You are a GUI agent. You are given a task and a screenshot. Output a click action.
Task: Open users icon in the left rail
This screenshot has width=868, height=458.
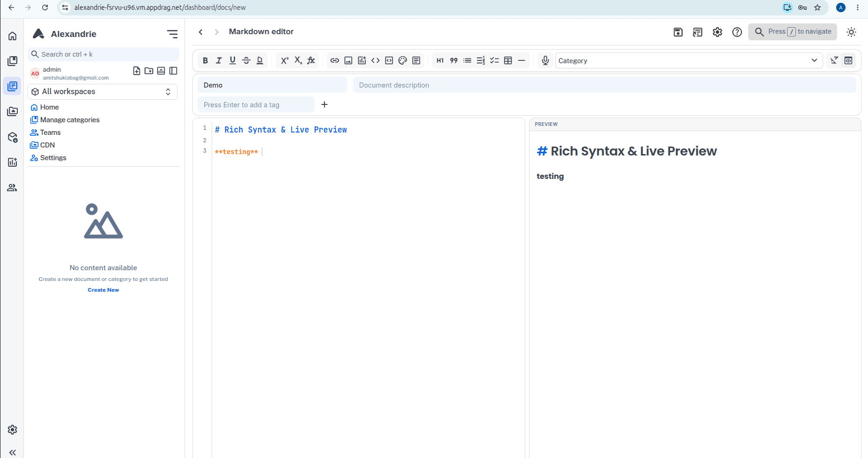coord(13,187)
